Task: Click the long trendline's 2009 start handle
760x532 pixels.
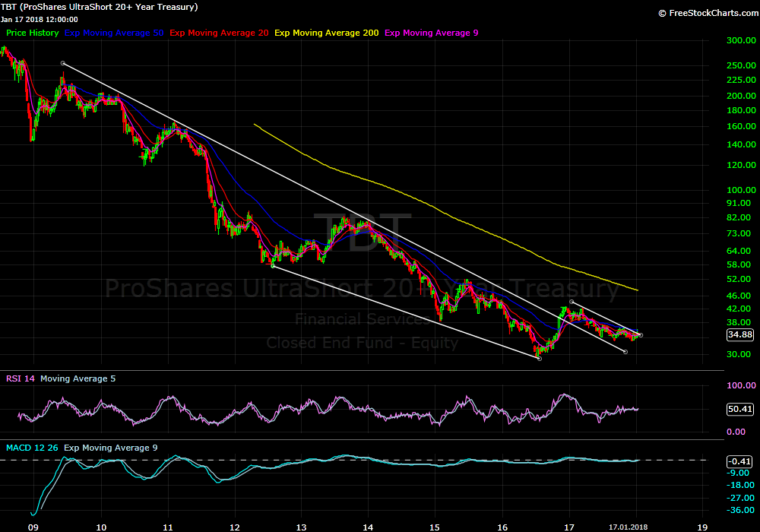Action: coord(62,63)
